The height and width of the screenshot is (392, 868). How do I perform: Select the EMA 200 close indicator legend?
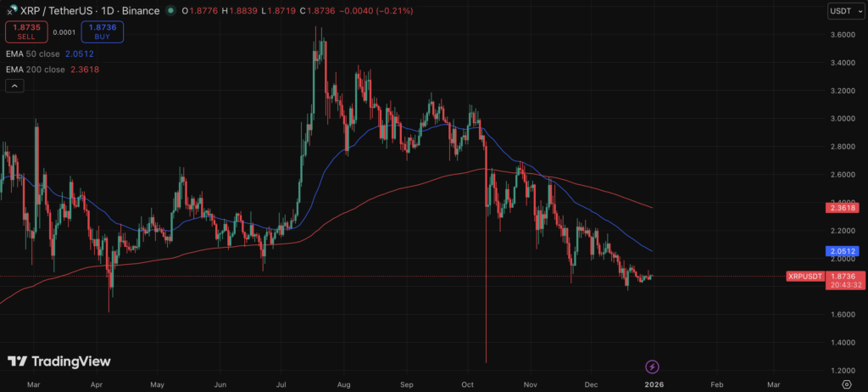(x=36, y=69)
